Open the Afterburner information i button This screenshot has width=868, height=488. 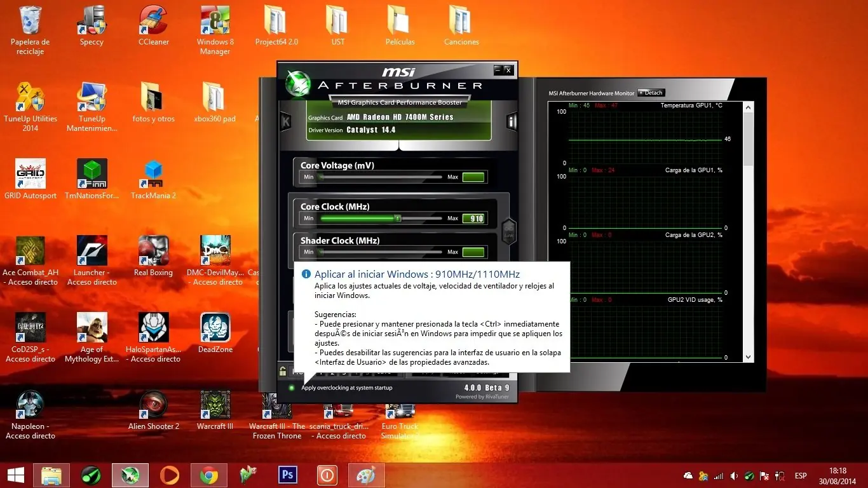click(512, 121)
